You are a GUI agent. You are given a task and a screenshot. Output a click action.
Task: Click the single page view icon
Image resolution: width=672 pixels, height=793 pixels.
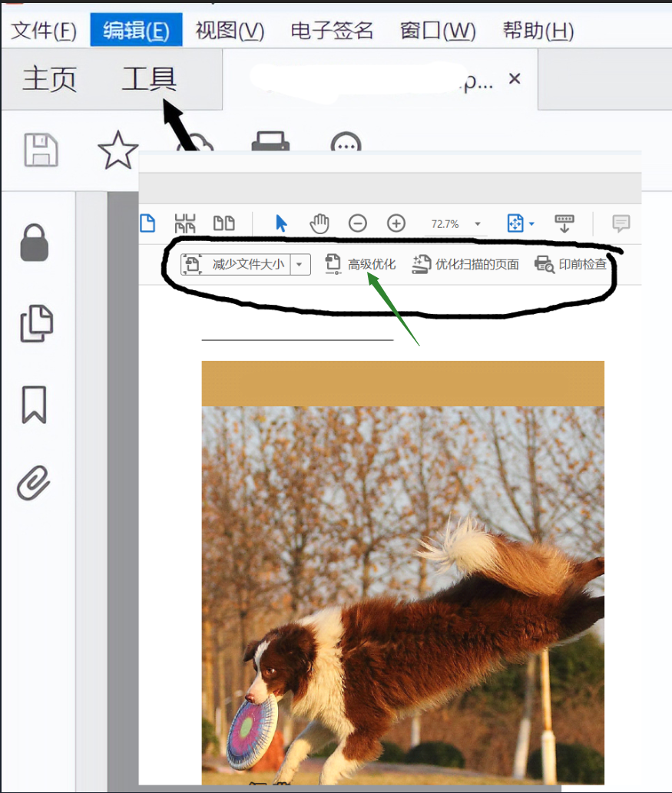pos(147,223)
